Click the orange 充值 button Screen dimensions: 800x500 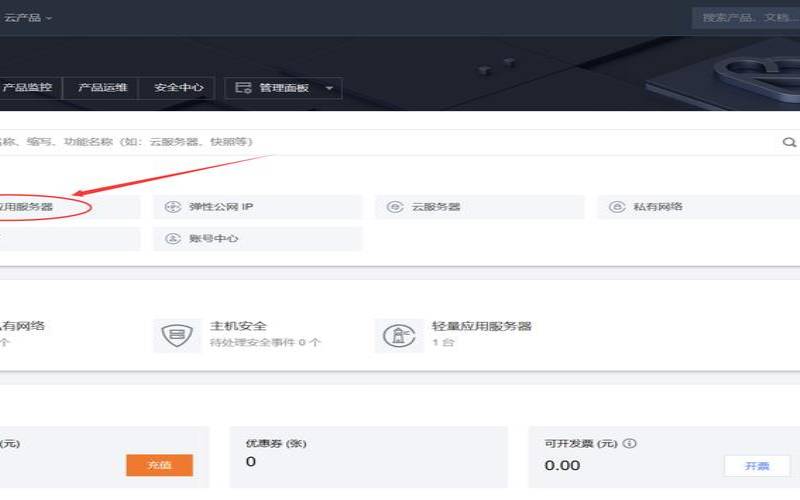coord(160,465)
